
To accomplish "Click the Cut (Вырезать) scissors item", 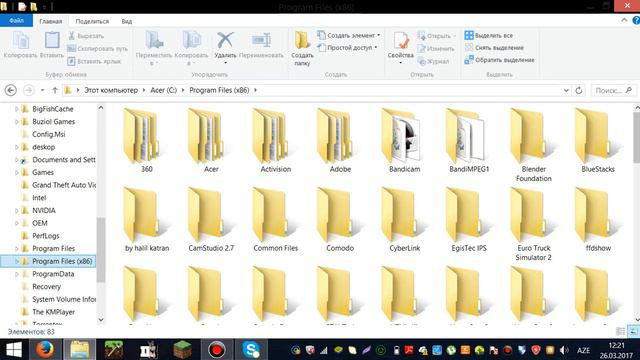I will tap(86, 36).
